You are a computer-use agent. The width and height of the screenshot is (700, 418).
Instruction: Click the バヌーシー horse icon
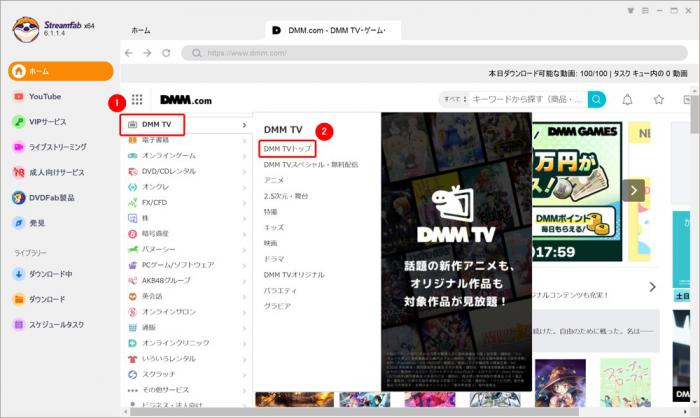pyautogui.click(x=133, y=250)
